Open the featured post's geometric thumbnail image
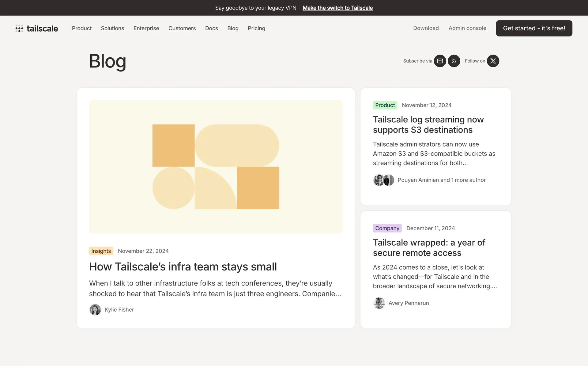 (216, 167)
